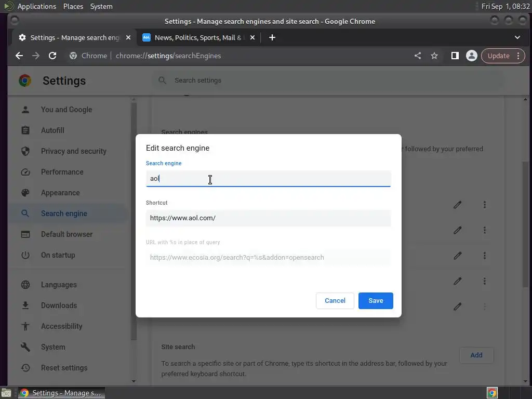Image resolution: width=532 pixels, height=399 pixels.
Task: Open Reset settings
Action: (x=64, y=368)
